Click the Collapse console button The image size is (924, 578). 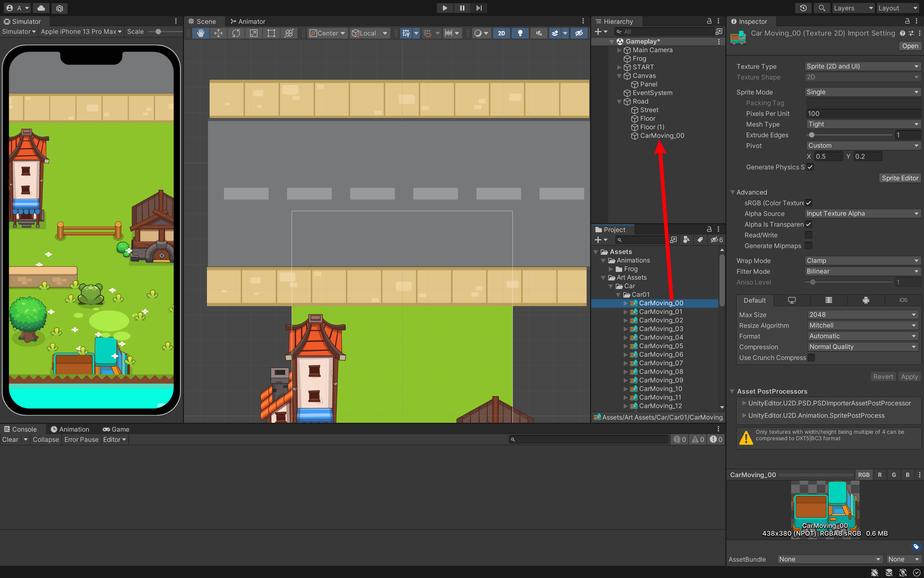coord(46,440)
